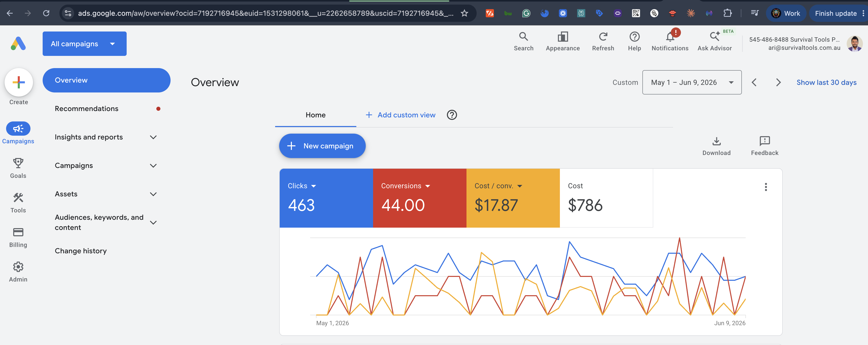
Task: Open scorecard three-dot more options menu
Action: 766,187
